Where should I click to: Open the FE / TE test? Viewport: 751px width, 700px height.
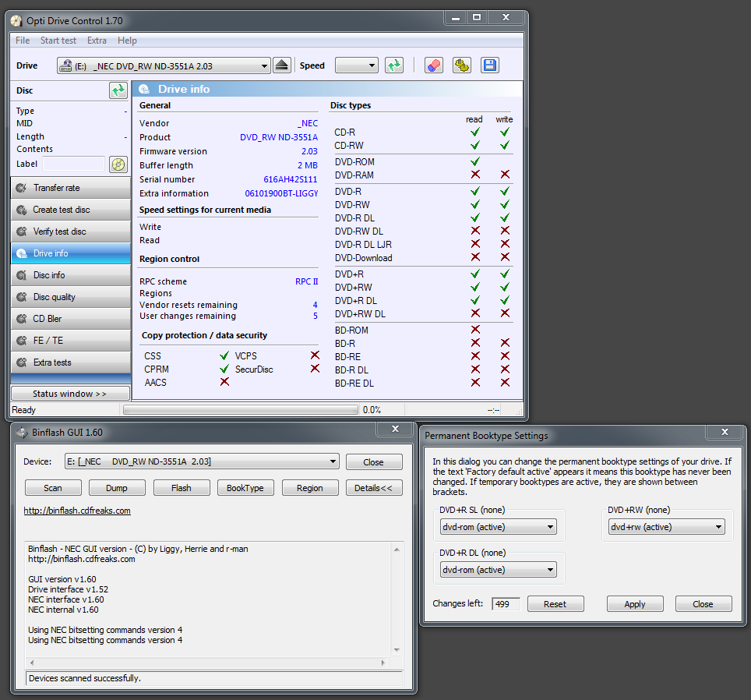(70, 341)
